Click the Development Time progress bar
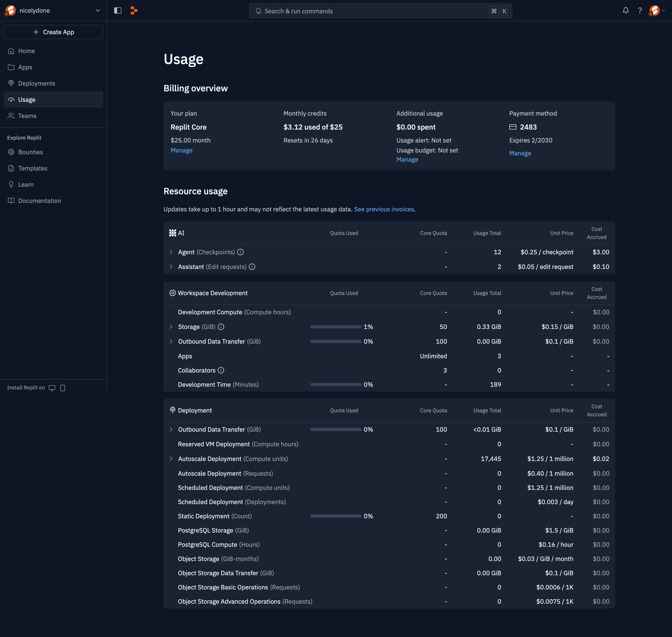Viewport: 672px width, 637px height. point(336,385)
